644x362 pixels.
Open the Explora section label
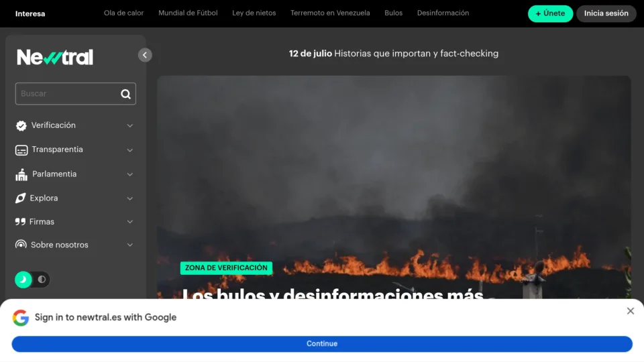44,198
